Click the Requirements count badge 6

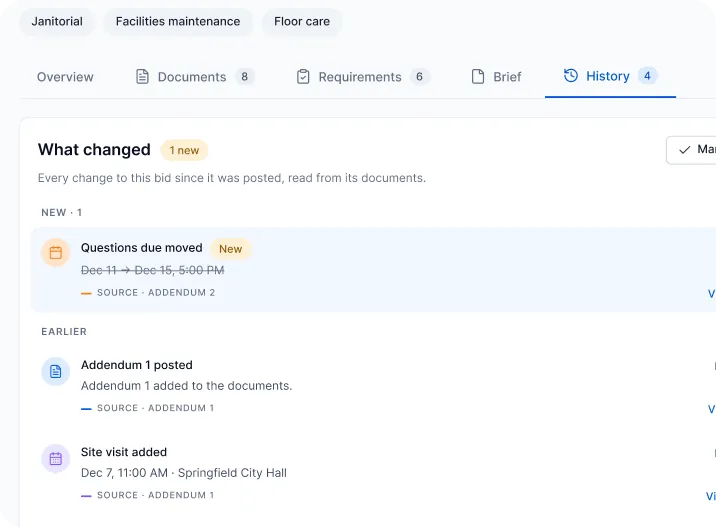point(419,77)
